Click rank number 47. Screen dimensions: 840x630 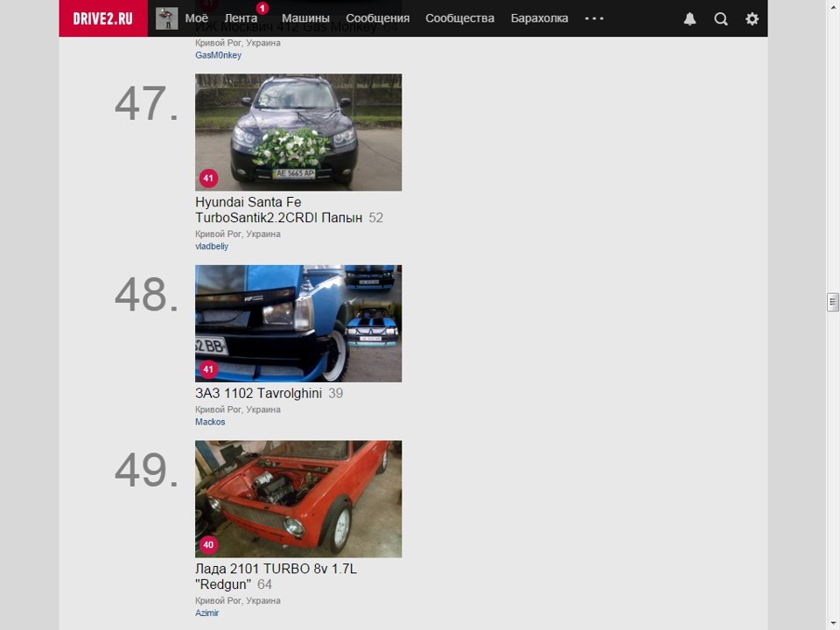(146, 103)
